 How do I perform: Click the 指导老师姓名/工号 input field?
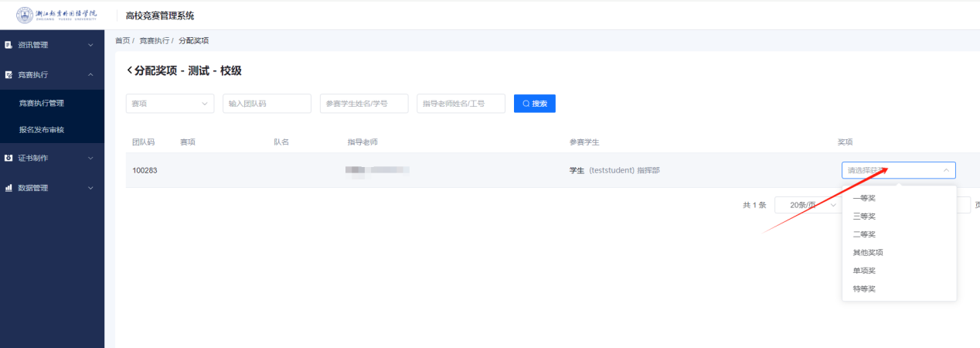461,104
